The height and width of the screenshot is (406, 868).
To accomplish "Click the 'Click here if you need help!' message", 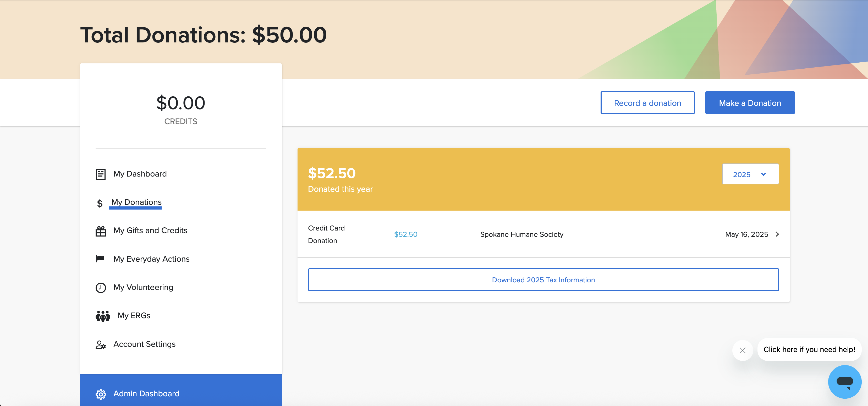I will 809,349.
